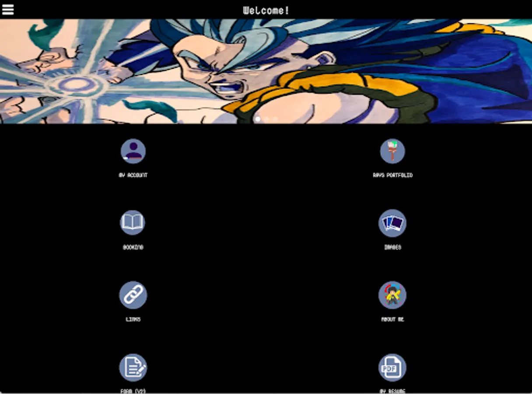Click the "BOOKING" text label
Image resolution: width=532 pixels, height=394 pixels.
133,247
